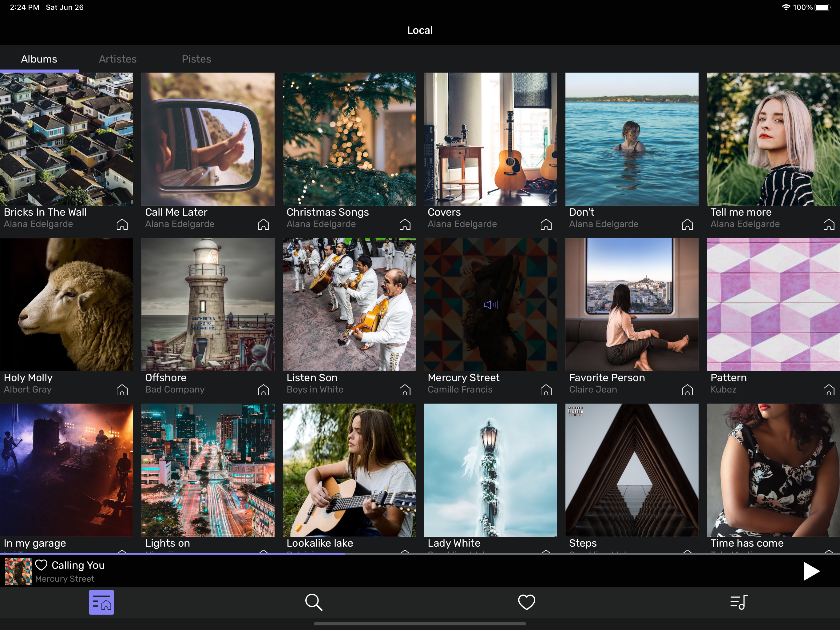Tap the home icon under Bricks In The Wall

(x=122, y=225)
